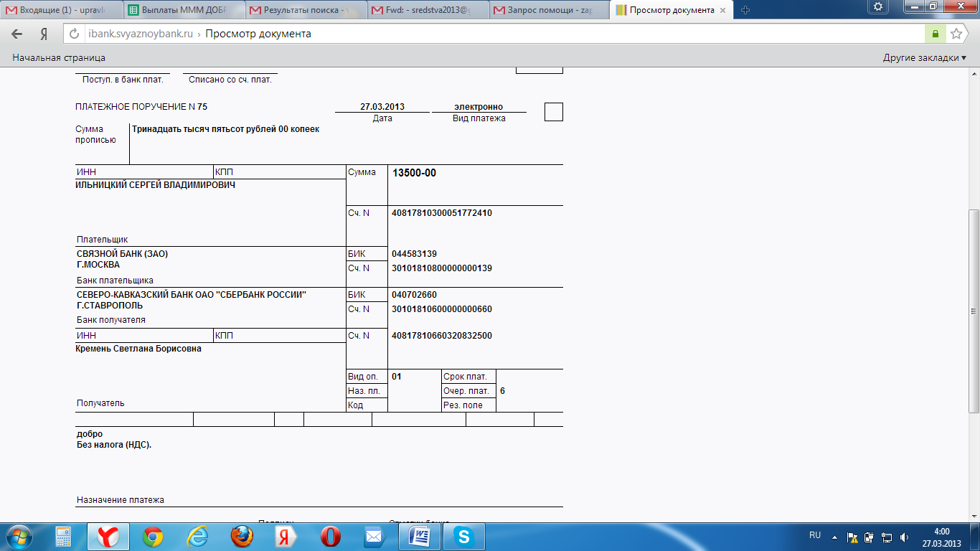Viewport: 980px width, 551px height.
Task: View the green SSL lock indicator
Action: click(x=935, y=34)
